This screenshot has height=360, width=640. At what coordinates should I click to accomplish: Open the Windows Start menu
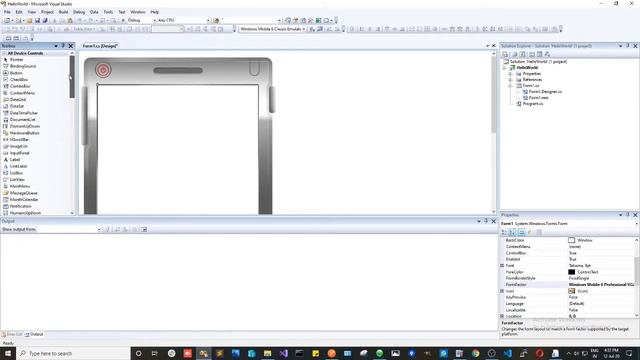coord(7,353)
